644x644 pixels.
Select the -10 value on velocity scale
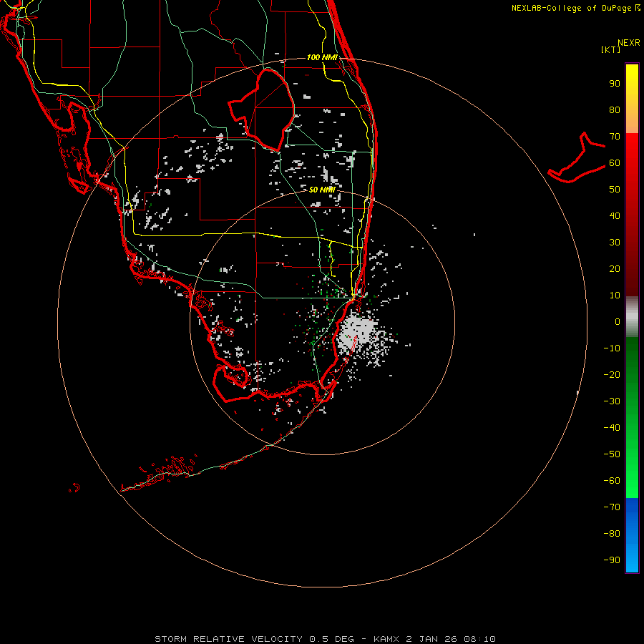click(612, 348)
